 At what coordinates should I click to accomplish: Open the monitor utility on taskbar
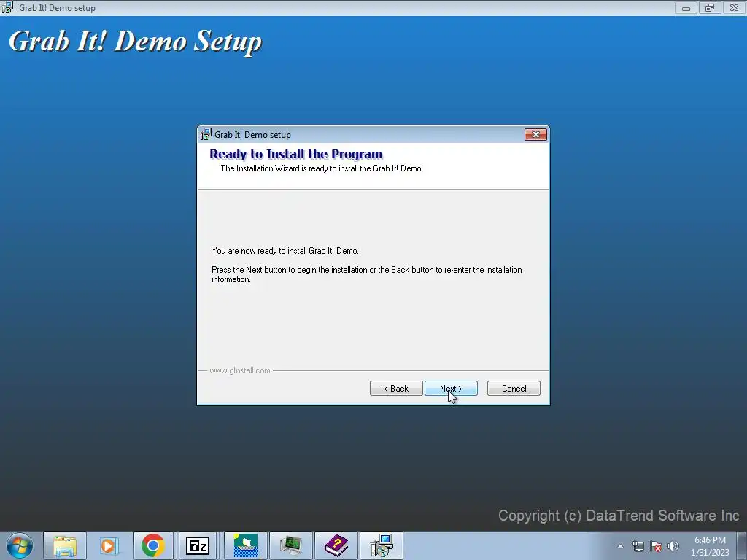click(x=290, y=545)
